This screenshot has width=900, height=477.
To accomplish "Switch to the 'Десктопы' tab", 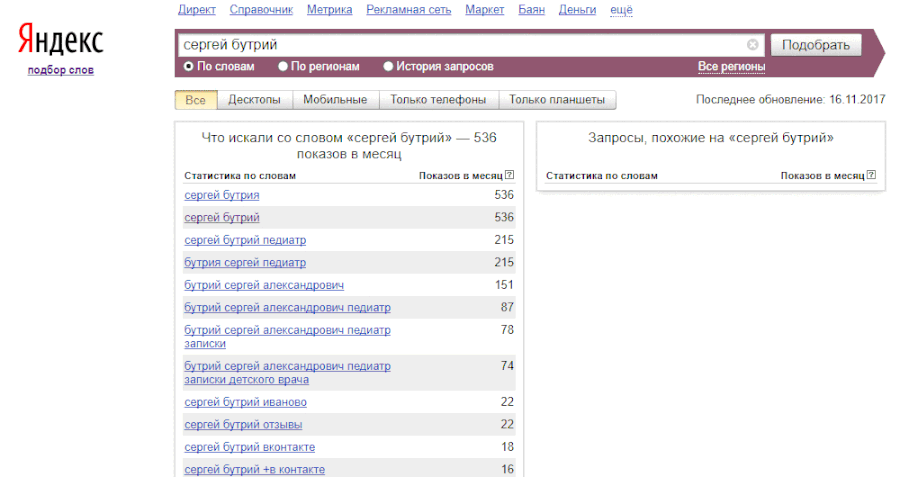I will pos(254,100).
